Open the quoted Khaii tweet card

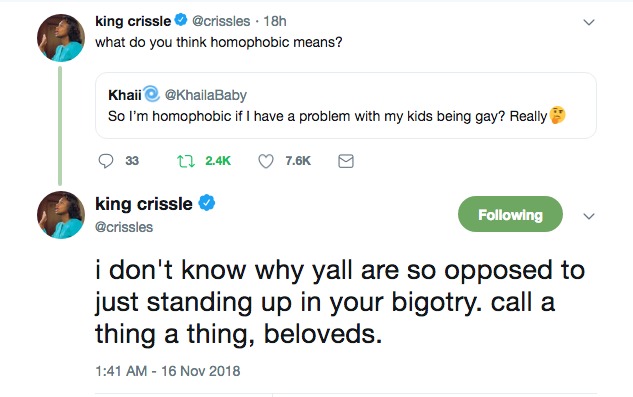pyautogui.click(x=346, y=106)
